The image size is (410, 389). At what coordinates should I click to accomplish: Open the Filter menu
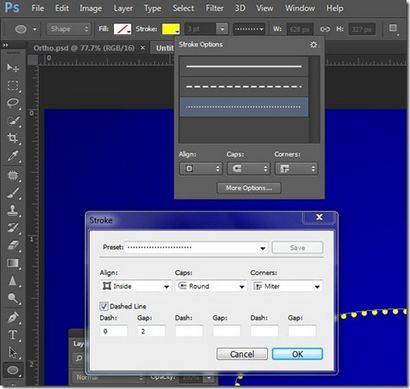[x=214, y=8]
